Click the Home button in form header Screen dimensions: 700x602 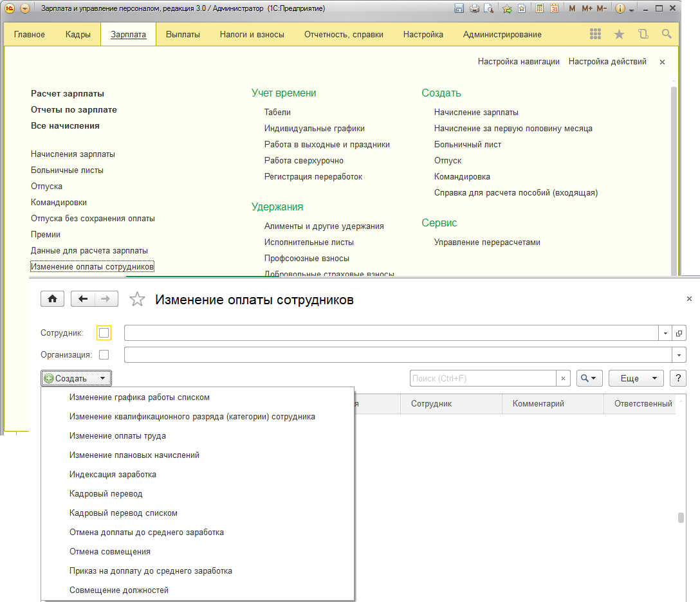[x=53, y=299]
